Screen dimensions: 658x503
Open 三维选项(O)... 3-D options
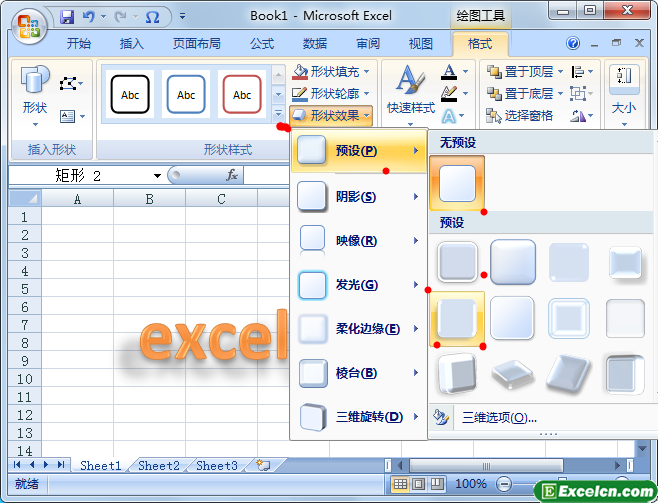pyautogui.click(x=499, y=417)
